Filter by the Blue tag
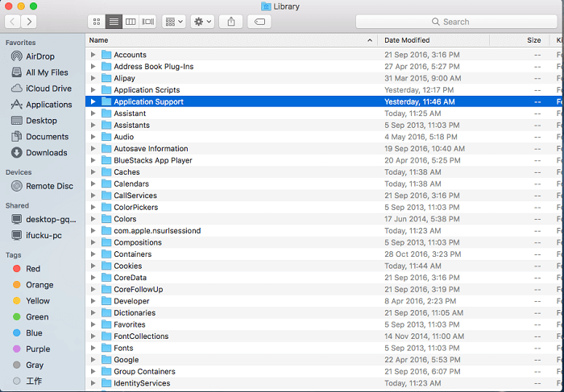The width and height of the screenshot is (564, 392). 34,333
